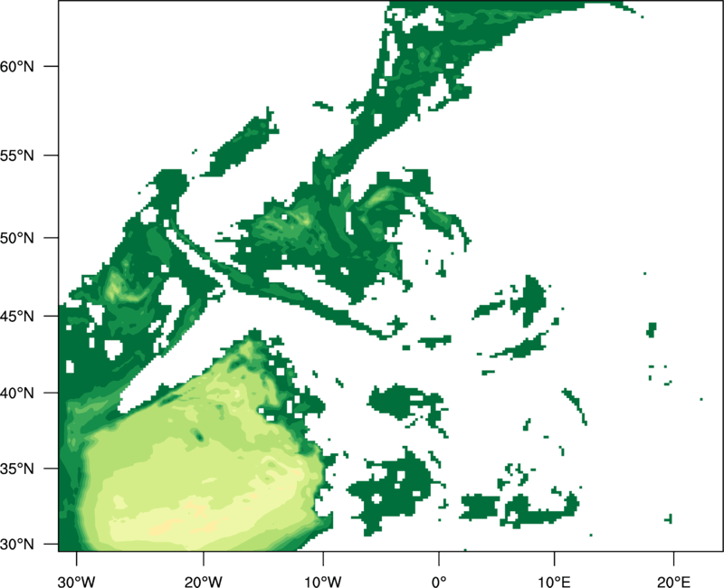Screen dimensions: 724x588
Task: Click the 35°N latitude label
Action: pyautogui.click(x=17, y=469)
